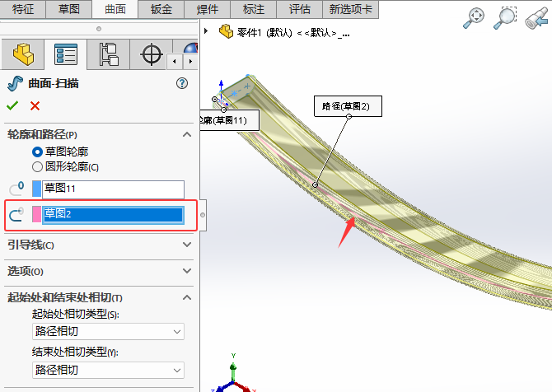This screenshot has width=552, height=392.
Task: Collapse the 轮廓和路径 section
Action: pyautogui.click(x=187, y=134)
